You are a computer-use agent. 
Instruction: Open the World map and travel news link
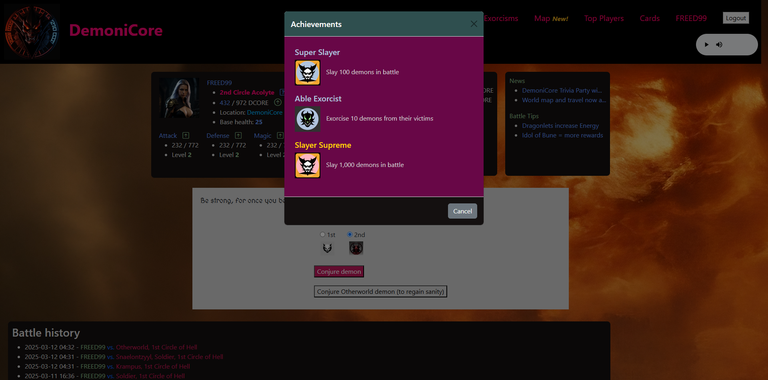564,100
